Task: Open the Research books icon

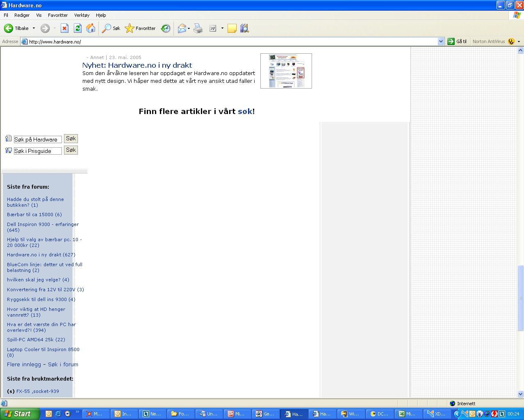Action: (245, 28)
